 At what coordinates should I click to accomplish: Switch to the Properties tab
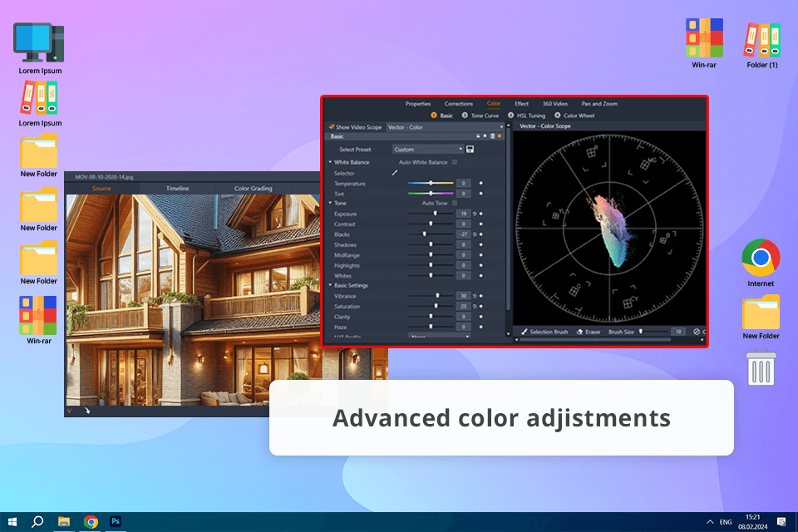point(418,104)
